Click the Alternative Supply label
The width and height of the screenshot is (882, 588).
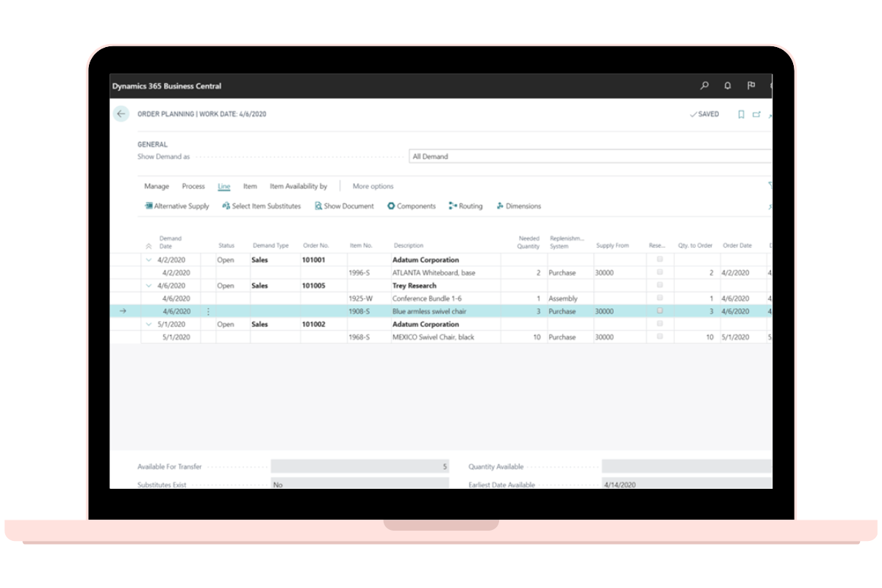[182, 207]
